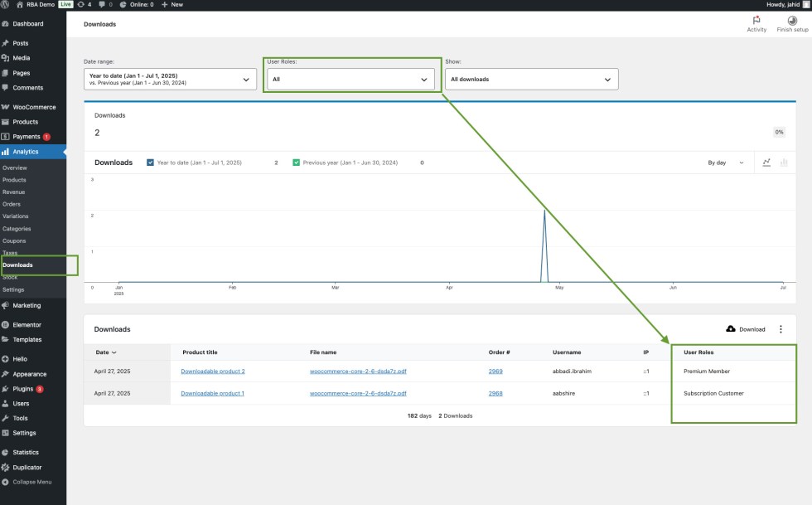Change the By day interval selector

click(x=725, y=163)
